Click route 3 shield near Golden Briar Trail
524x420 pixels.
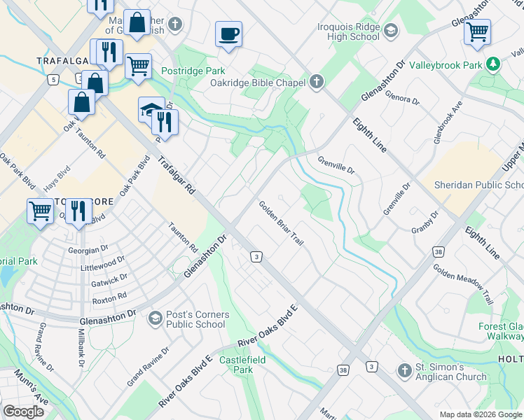pyautogui.click(x=256, y=257)
